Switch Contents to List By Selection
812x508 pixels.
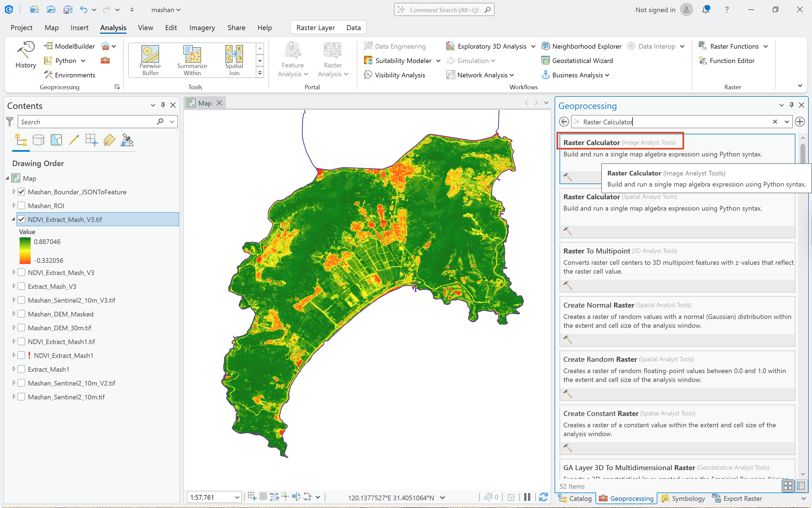click(56, 140)
